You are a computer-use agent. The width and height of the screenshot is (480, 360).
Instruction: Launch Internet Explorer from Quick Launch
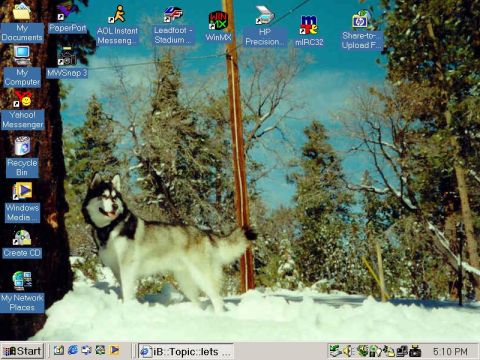point(73,350)
